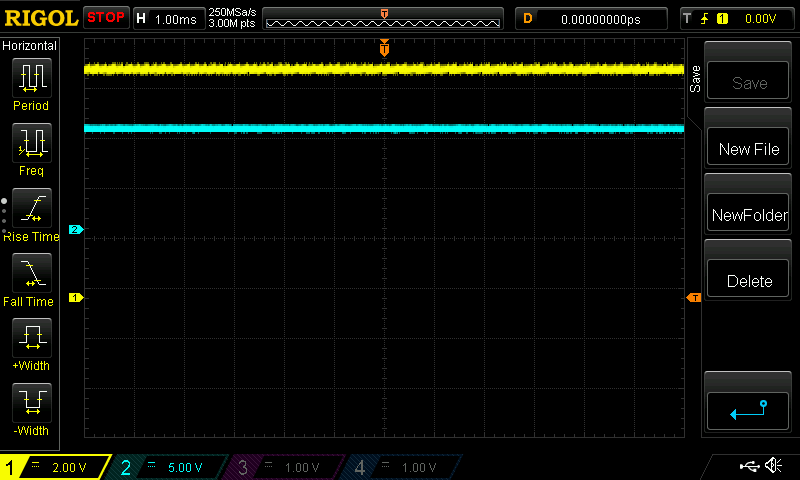Click the New File button

pyautogui.click(x=749, y=149)
